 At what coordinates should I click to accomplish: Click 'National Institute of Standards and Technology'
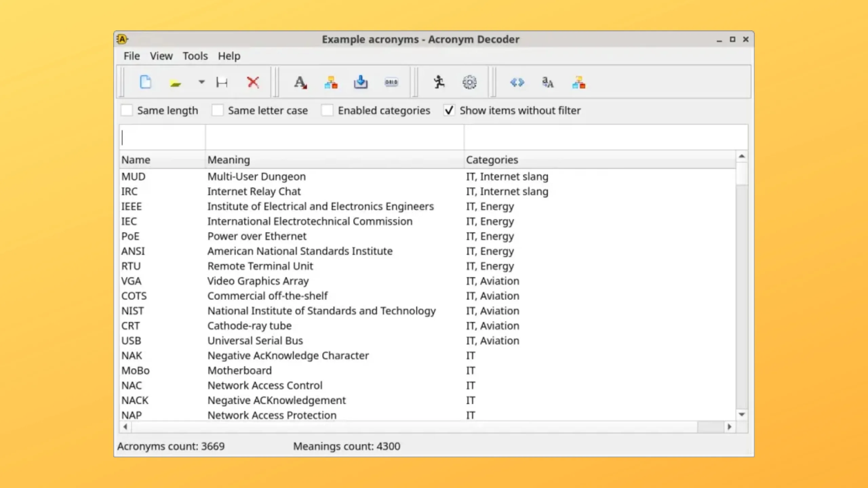[321, 311]
